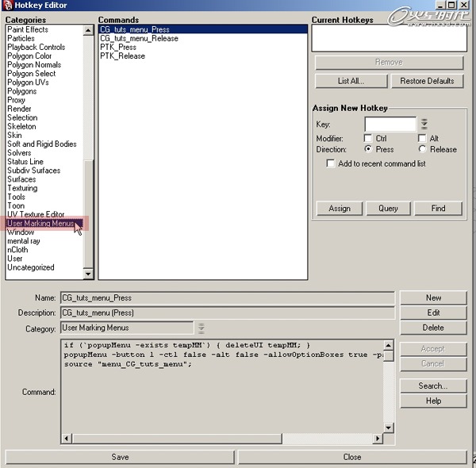This screenshot has width=476, height=468.
Task: Select UV Texture Editor category
Action: point(44,214)
